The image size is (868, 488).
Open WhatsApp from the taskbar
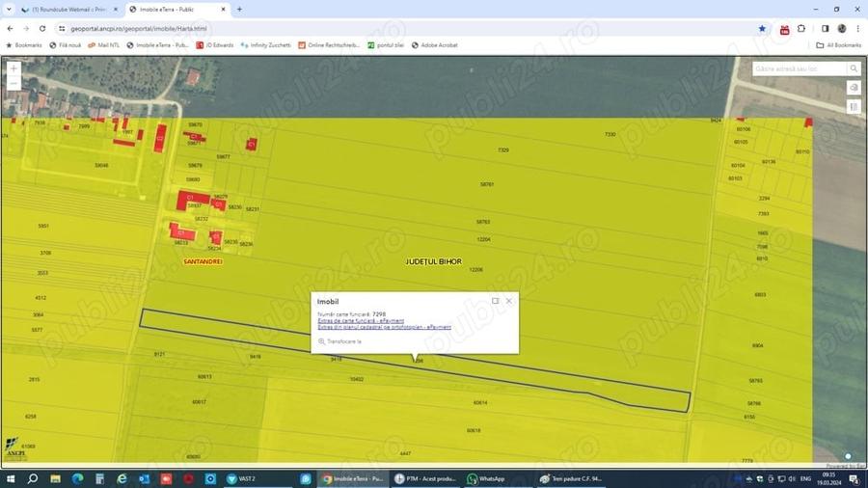click(486, 478)
